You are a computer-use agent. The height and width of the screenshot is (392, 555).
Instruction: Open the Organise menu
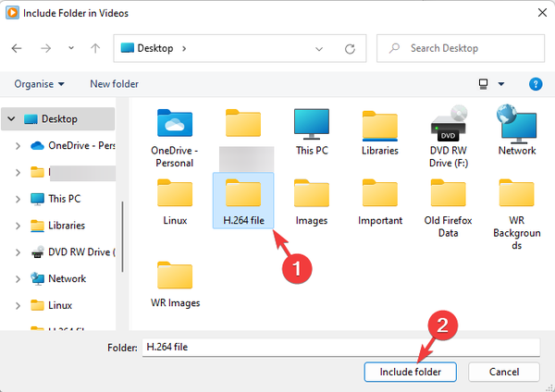coord(39,84)
